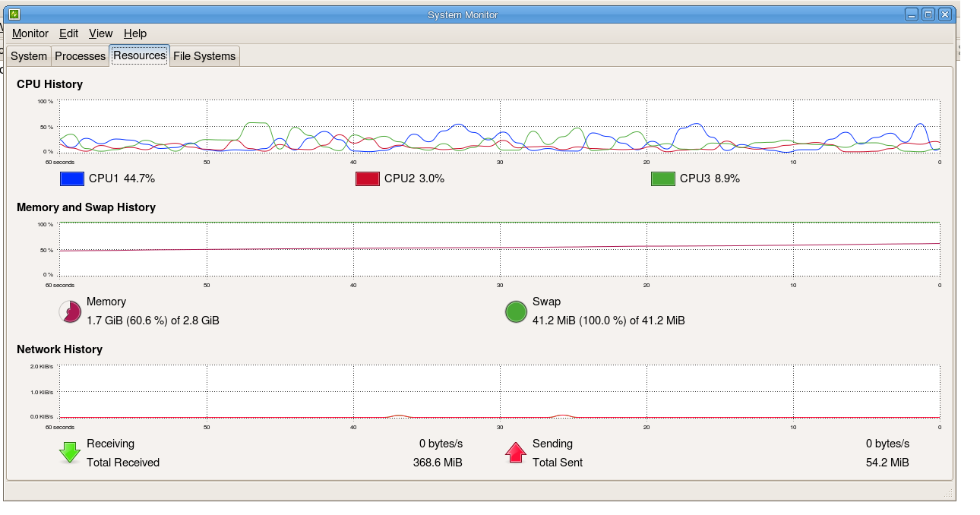980x515 pixels.
Task: Open the View menu
Action: click(100, 33)
